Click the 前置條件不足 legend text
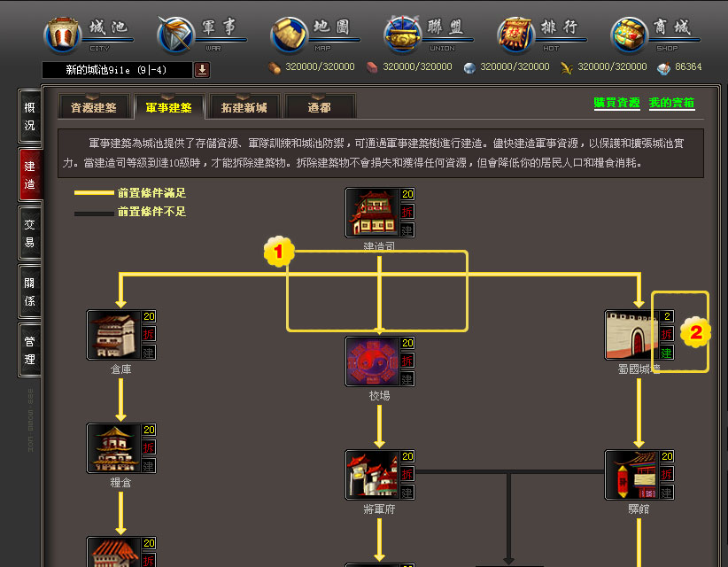This screenshot has height=567, width=728. click(151, 212)
